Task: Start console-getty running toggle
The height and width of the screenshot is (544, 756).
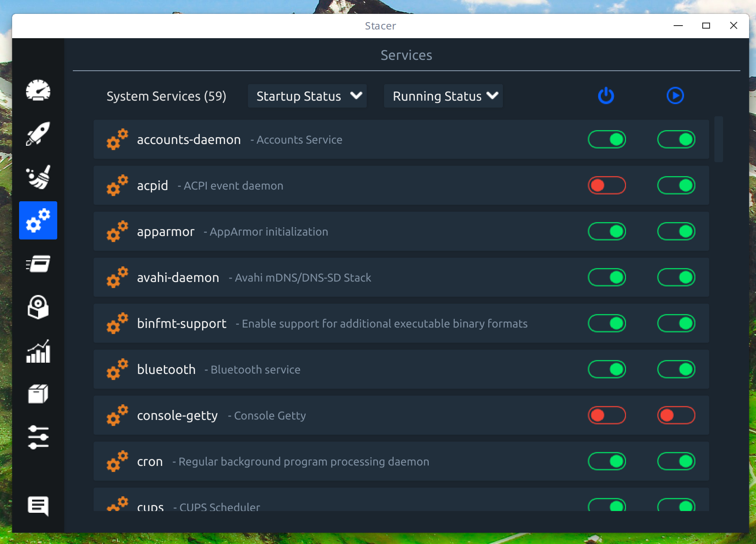Action: [x=676, y=415]
